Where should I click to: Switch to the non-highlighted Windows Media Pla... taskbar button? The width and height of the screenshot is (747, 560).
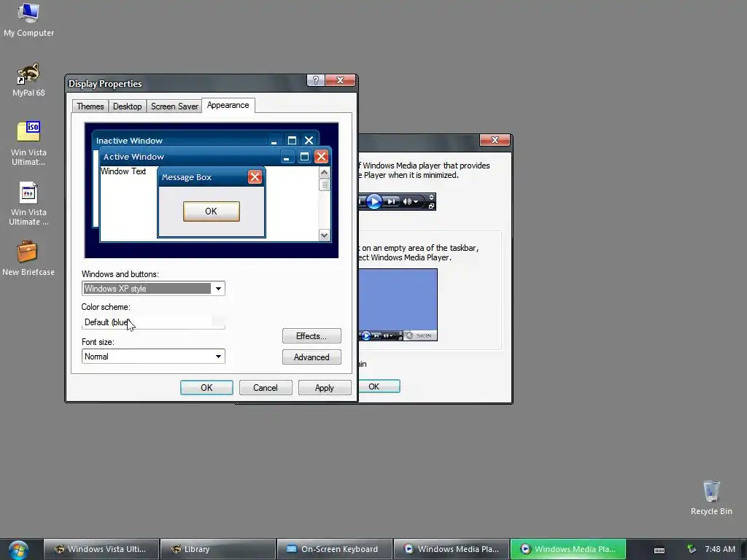452,549
